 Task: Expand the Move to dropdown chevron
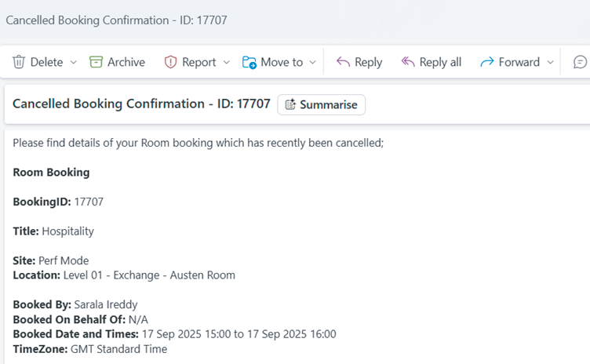click(312, 62)
